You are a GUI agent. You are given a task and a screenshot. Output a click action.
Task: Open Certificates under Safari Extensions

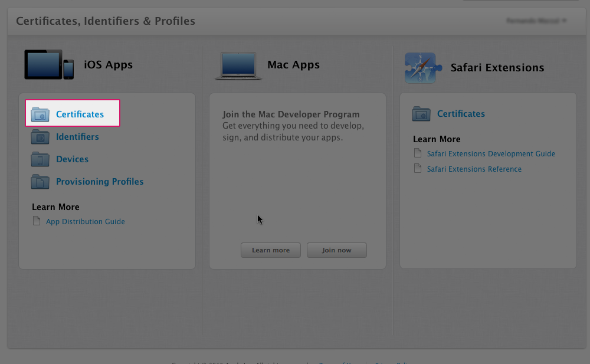pyautogui.click(x=461, y=114)
